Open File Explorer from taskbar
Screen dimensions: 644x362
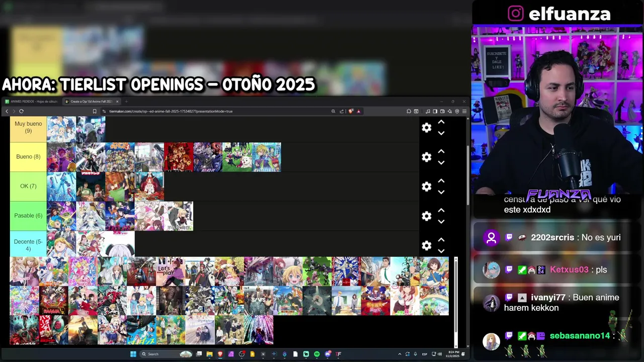coord(209,354)
